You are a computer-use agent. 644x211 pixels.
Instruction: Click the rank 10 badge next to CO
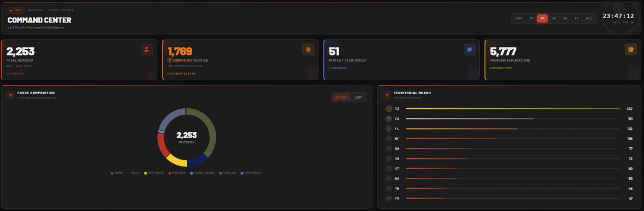[389, 198]
